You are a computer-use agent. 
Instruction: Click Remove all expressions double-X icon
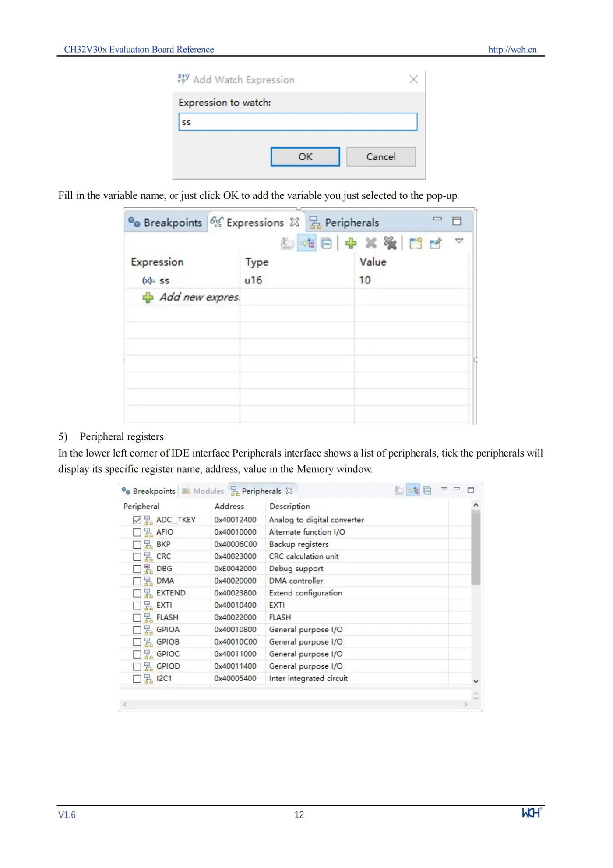click(390, 243)
